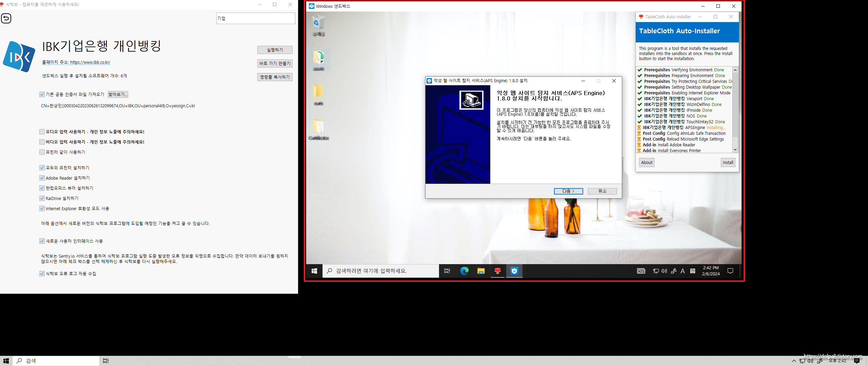This screenshot has width=868, height=366.
Task: Click 취소 in APS Engine installer
Action: click(x=602, y=191)
